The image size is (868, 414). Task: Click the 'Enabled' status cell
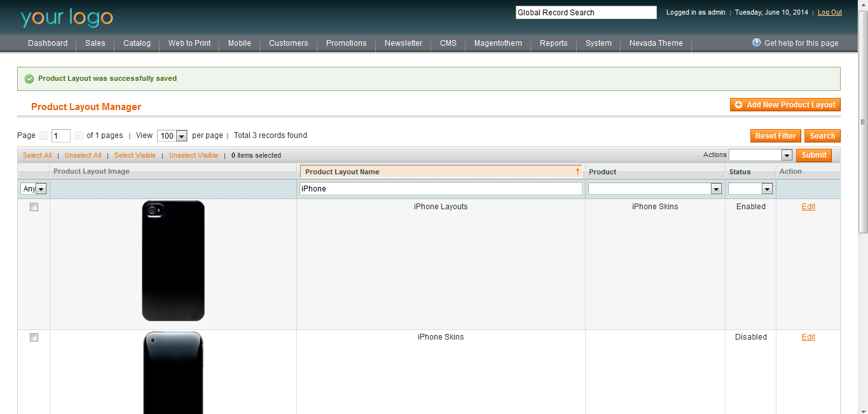[x=751, y=207]
